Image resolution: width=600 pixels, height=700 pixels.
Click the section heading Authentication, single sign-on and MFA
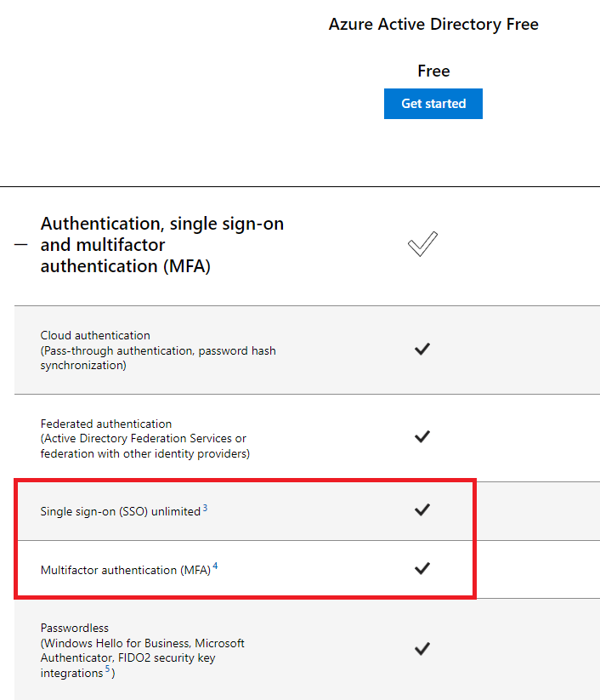pyautogui.click(x=162, y=245)
